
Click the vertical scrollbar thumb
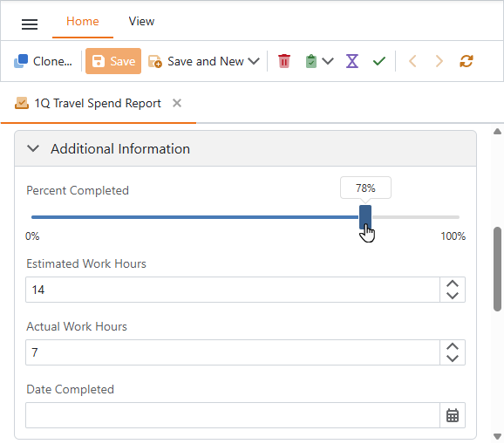click(497, 269)
